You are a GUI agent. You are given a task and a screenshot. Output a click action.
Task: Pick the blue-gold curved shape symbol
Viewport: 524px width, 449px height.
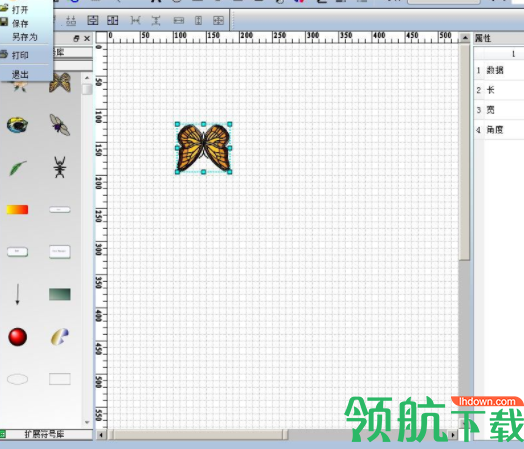pos(60,337)
